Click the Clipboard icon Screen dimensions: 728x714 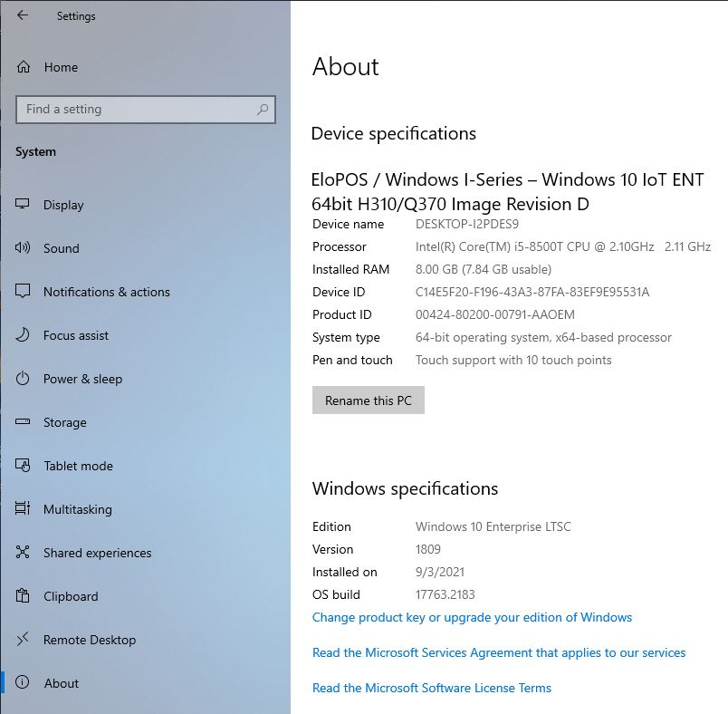click(x=23, y=595)
